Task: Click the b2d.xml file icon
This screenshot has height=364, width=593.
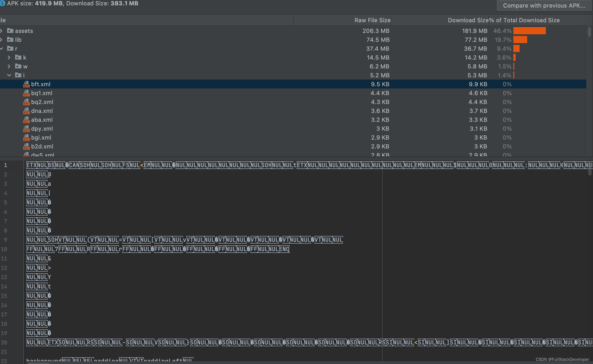Action: tap(26, 147)
